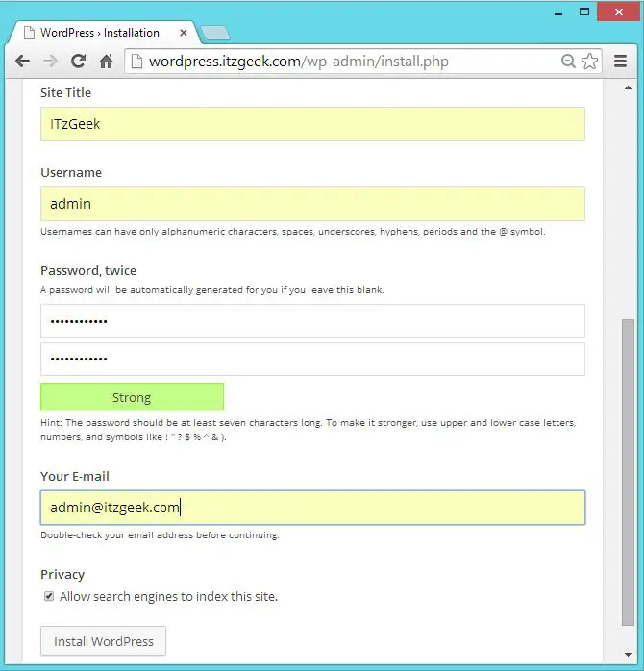Click the Privacy heading
The image size is (644, 671).
62,574
